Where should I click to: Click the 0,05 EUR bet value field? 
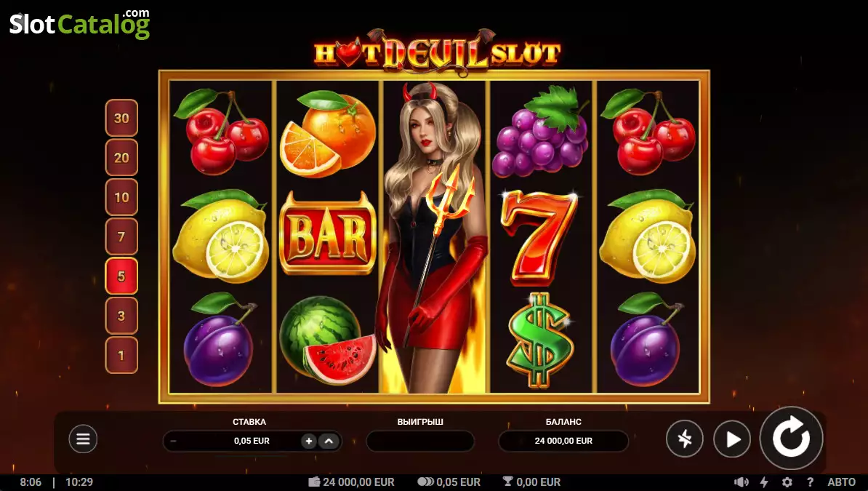[252, 441]
